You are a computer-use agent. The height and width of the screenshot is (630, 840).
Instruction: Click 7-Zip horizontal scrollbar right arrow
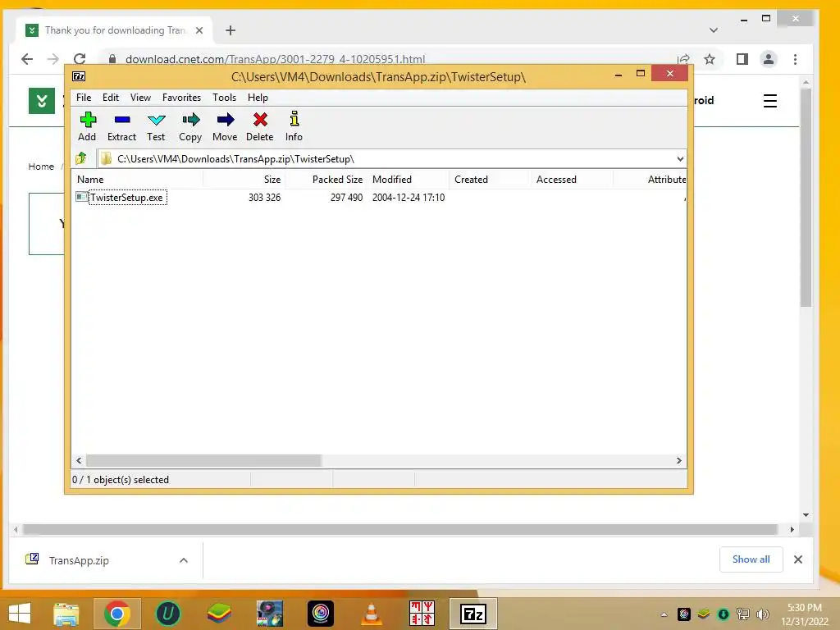(x=678, y=461)
